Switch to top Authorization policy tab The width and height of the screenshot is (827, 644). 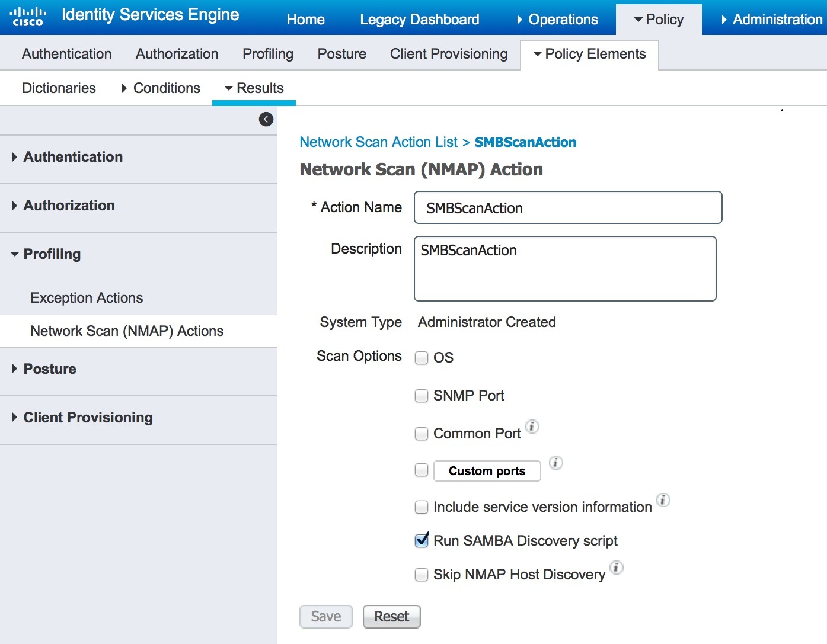coord(177,54)
